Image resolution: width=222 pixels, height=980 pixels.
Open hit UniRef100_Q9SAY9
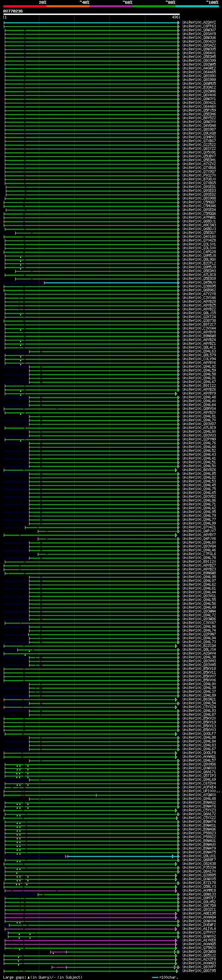[199, 34]
